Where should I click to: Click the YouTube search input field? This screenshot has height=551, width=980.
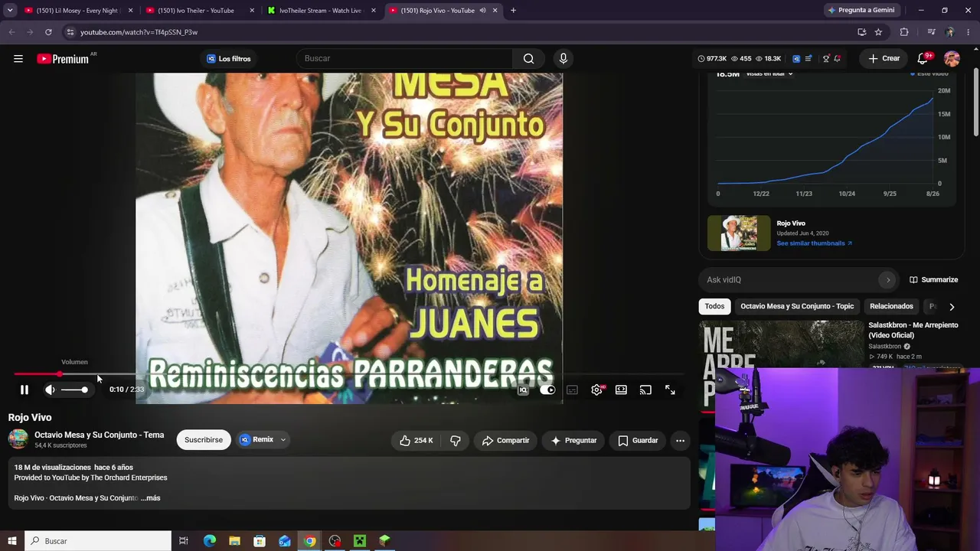406,59
